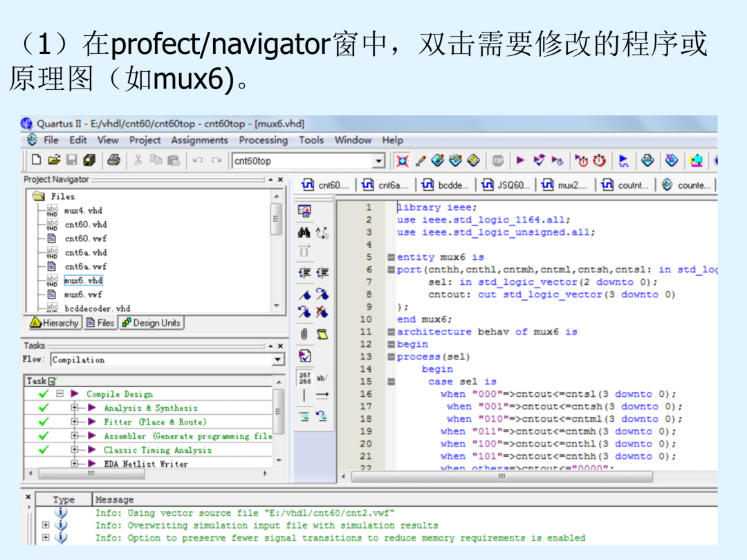
Task: Click the Undo arrow icon
Action: [x=198, y=160]
